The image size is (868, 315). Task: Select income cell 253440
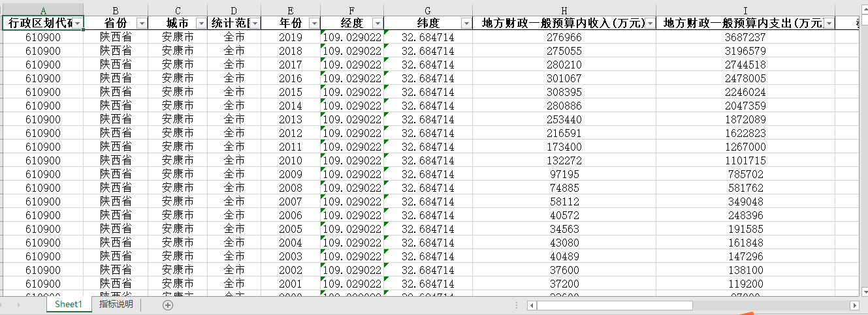pyautogui.click(x=564, y=119)
